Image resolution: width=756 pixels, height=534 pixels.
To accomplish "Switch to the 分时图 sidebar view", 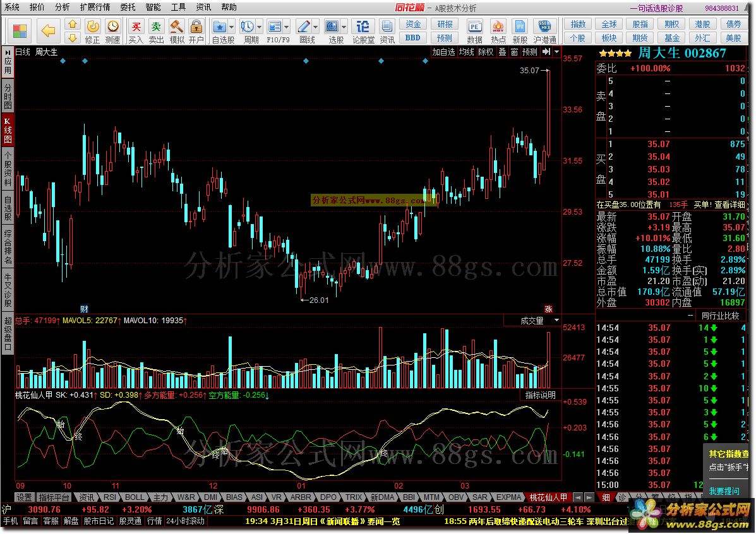I will 8,97.
